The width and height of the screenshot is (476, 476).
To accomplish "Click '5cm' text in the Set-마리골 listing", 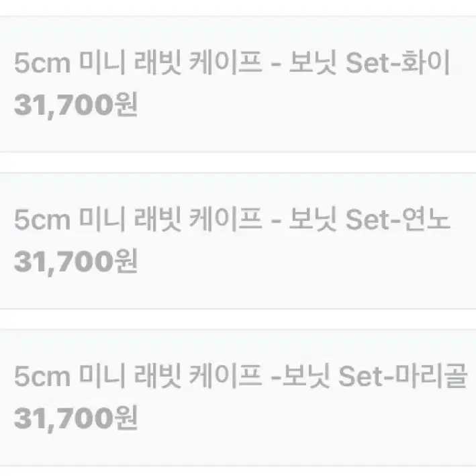I will pyautogui.click(x=42, y=376).
